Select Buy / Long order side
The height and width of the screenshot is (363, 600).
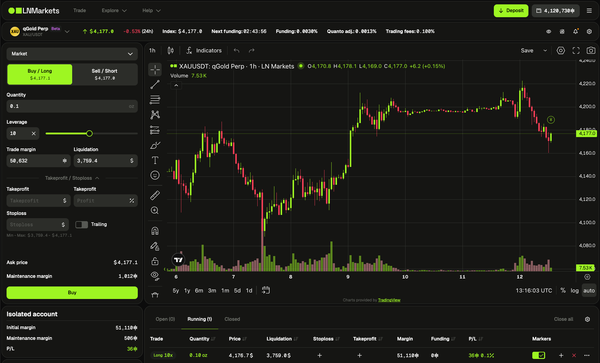40,74
